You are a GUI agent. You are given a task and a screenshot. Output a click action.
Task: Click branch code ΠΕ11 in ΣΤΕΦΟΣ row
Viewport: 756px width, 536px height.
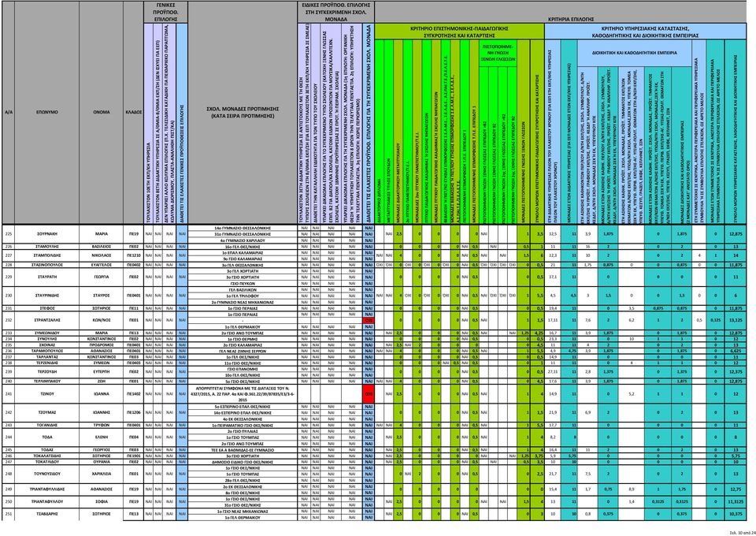click(x=134, y=307)
